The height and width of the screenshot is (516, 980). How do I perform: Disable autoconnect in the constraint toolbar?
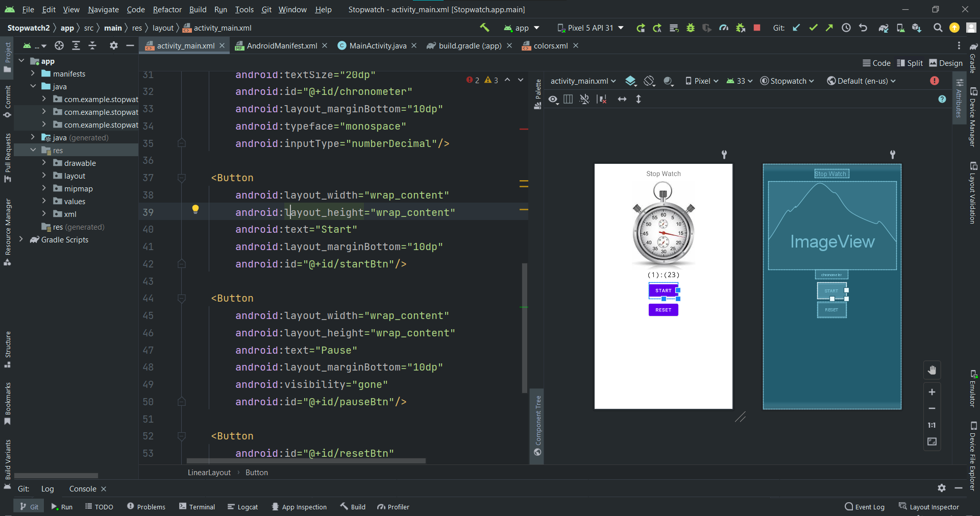[x=584, y=99]
